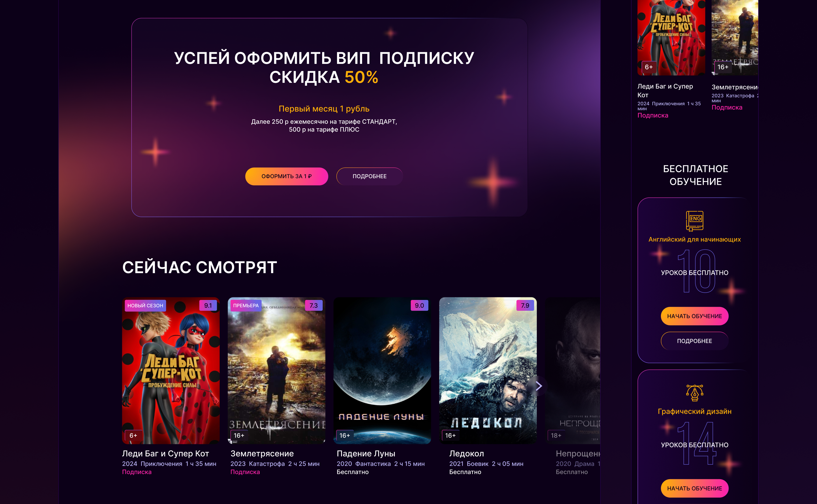Click the 16+ age badge on Ледокол

coord(450,435)
